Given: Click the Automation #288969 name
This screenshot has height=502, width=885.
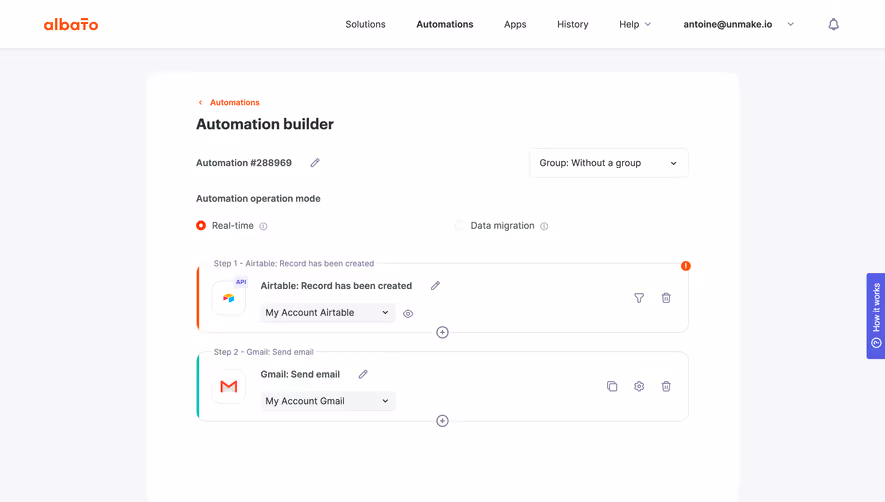Looking at the screenshot, I should click(x=244, y=163).
